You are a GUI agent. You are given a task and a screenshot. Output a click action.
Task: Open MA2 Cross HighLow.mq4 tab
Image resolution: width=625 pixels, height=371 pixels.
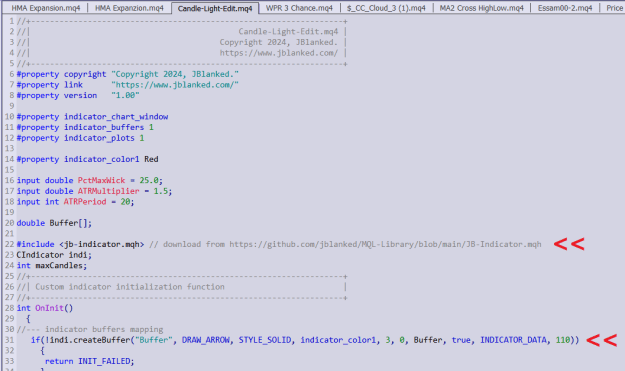tap(482, 8)
